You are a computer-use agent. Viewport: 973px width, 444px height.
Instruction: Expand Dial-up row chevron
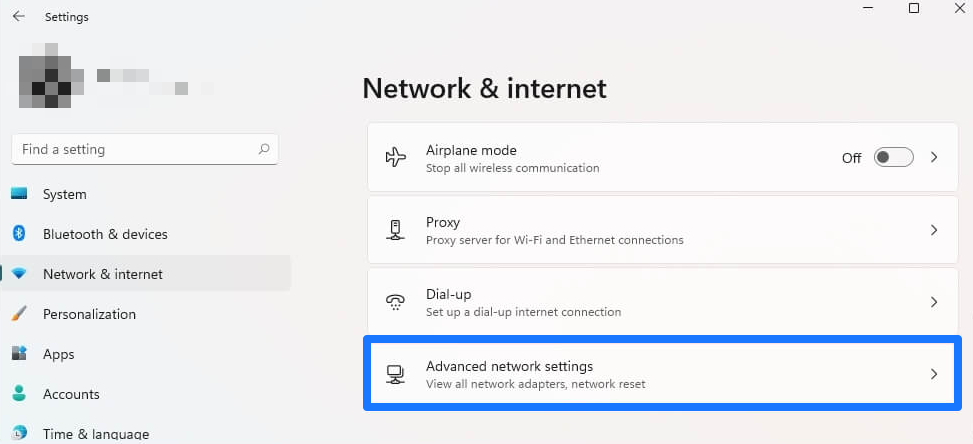pyautogui.click(x=933, y=302)
